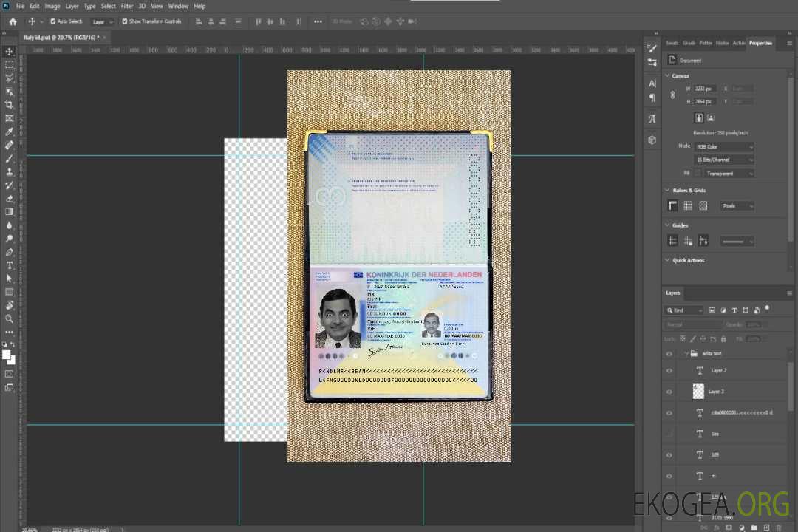Toggle visibility of the 'm' text layer
Viewport: 798px width, 532px height.
pyautogui.click(x=669, y=477)
